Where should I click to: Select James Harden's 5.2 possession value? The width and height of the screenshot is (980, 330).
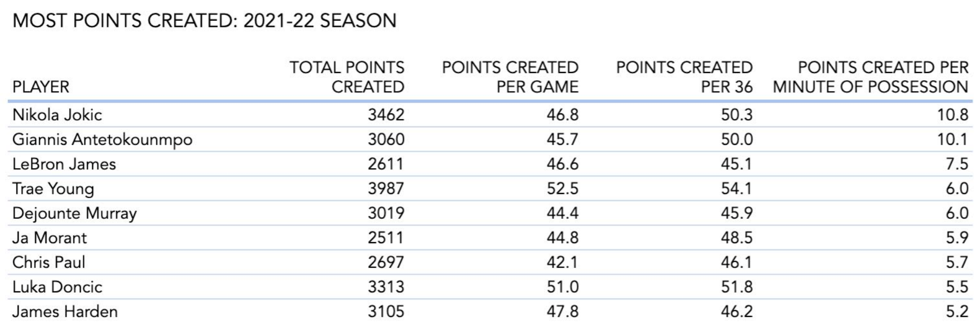click(957, 311)
